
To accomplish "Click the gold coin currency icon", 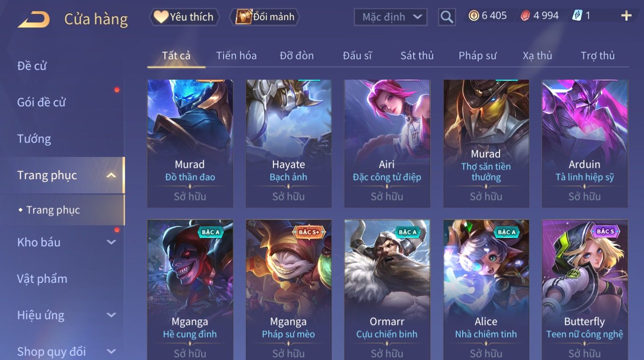I will coord(474,16).
